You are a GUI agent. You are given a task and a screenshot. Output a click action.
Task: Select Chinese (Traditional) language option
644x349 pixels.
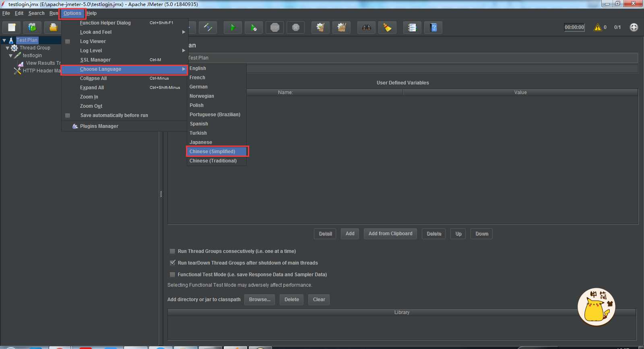click(x=217, y=161)
